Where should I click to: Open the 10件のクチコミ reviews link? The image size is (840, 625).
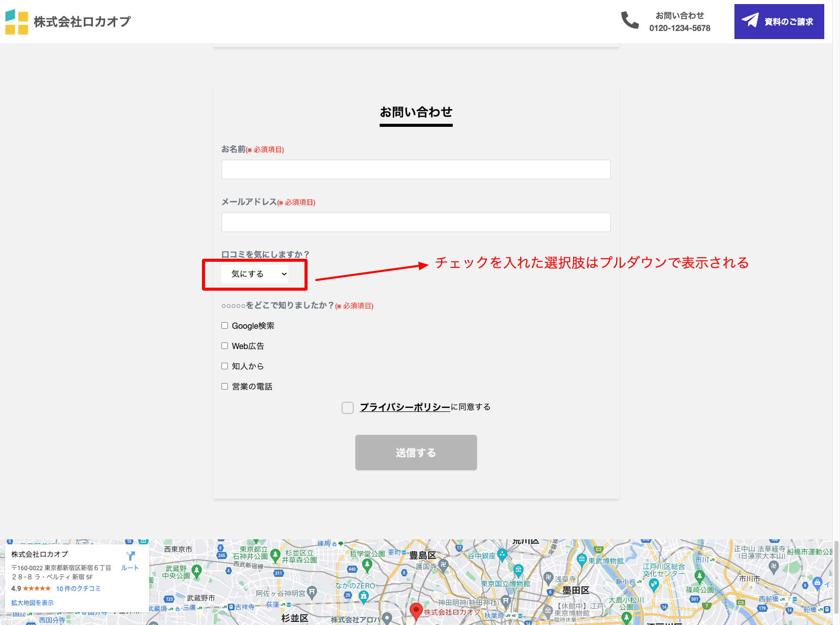pos(78,588)
